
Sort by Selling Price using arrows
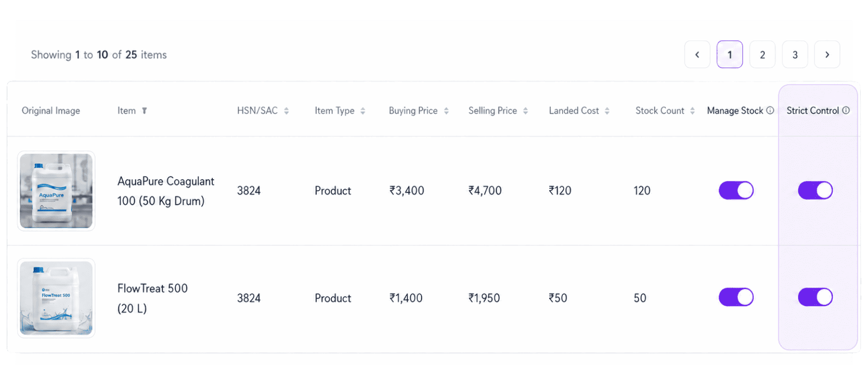tap(526, 111)
